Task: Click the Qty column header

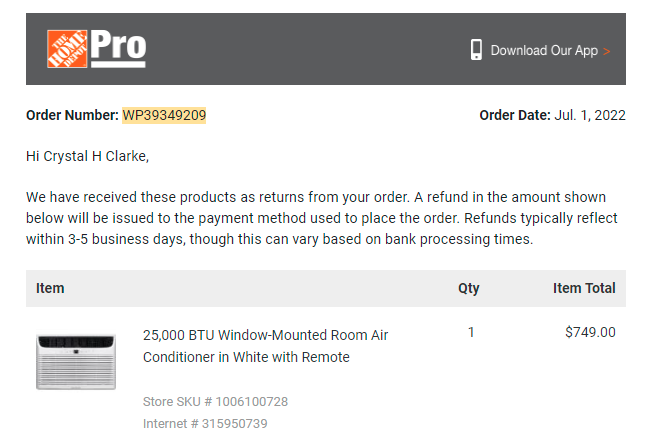Action: 469,288
